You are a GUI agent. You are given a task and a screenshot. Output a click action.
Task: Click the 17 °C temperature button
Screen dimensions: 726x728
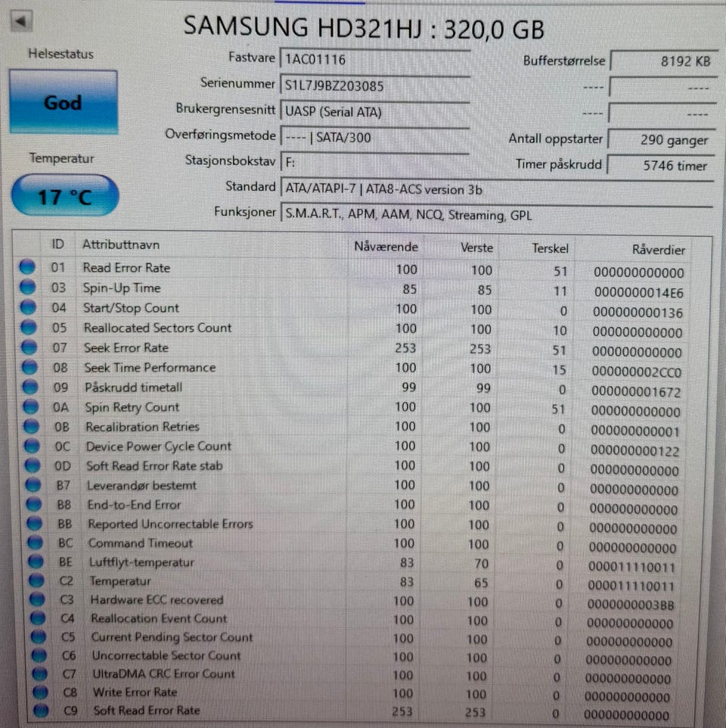pyautogui.click(x=65, y=195)
